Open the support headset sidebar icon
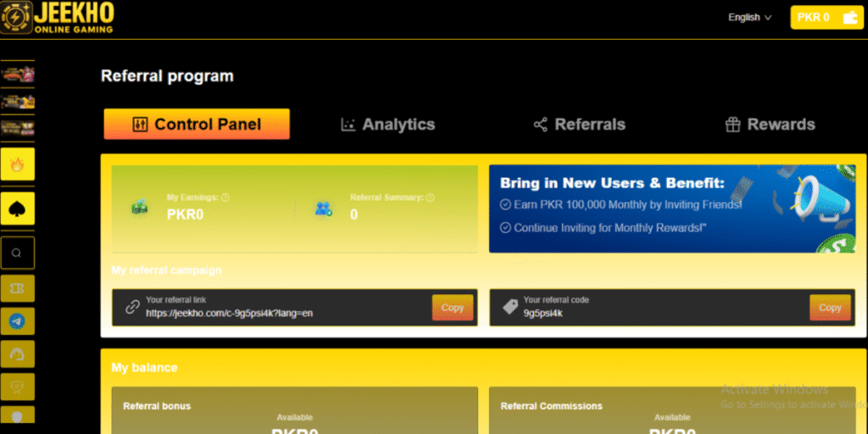This screenshot has width=868, height=434. pyautogui.click(x=18, y=353)
